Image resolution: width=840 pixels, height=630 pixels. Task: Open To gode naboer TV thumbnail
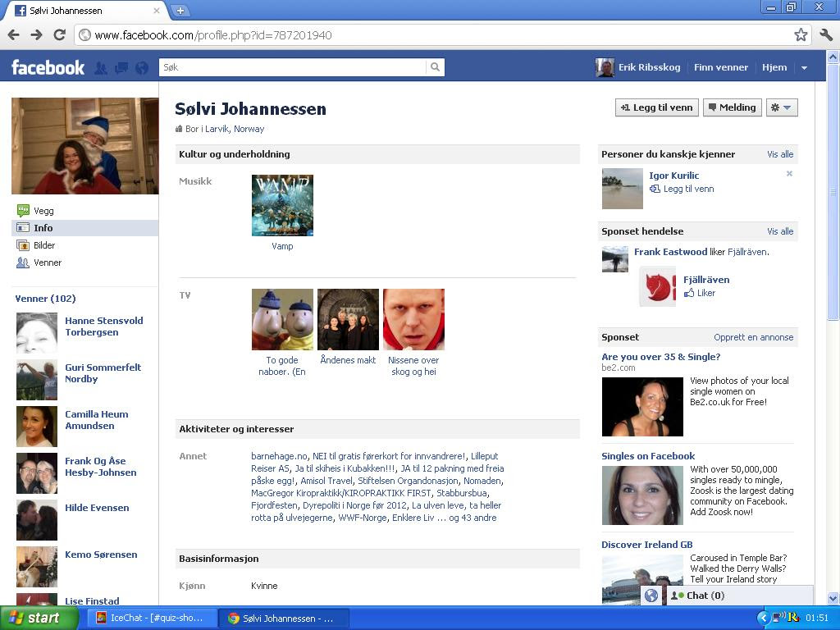coord(282,319)
